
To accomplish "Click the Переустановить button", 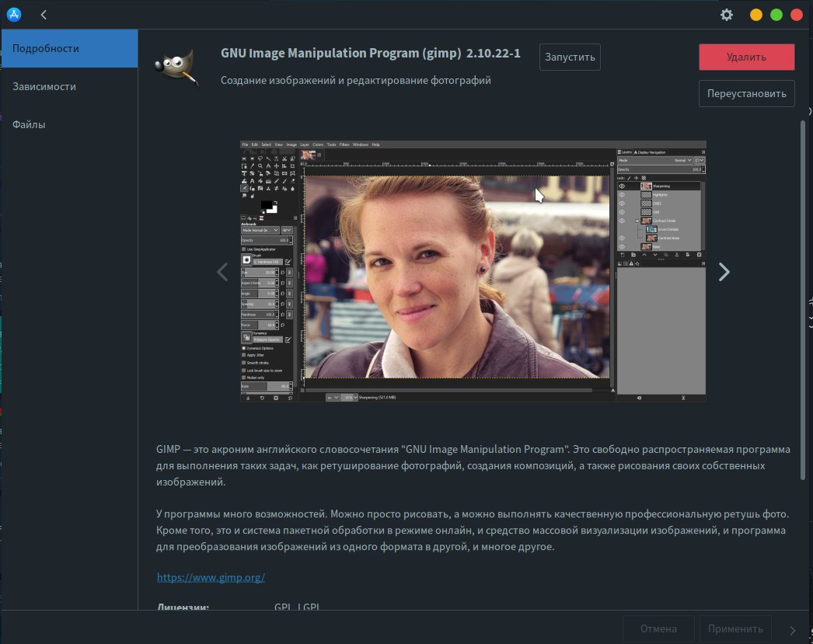I will pyautogui.click(x=746, y=94).
